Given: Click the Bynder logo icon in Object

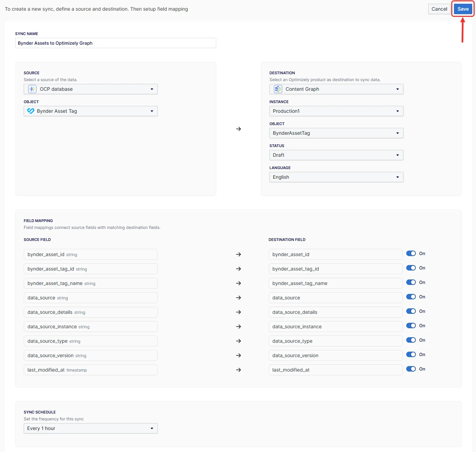Looking at the screenshot, I should (31, 111).
